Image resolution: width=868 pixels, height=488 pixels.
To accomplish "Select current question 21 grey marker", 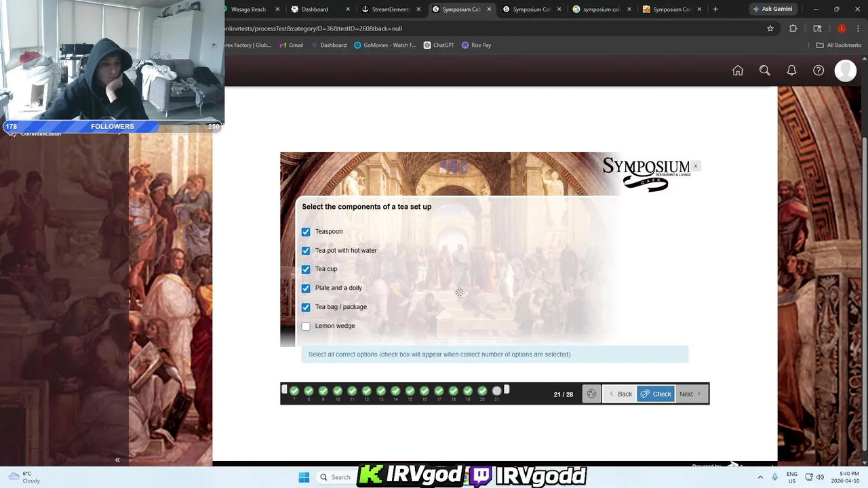I will pyautogui.click(x=496, y=391).
